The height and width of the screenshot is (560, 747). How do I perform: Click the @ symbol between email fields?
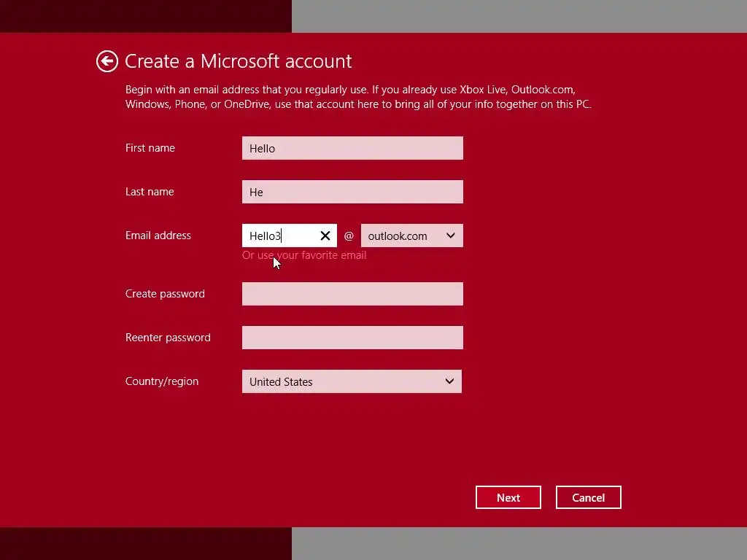tap(349, 236)
